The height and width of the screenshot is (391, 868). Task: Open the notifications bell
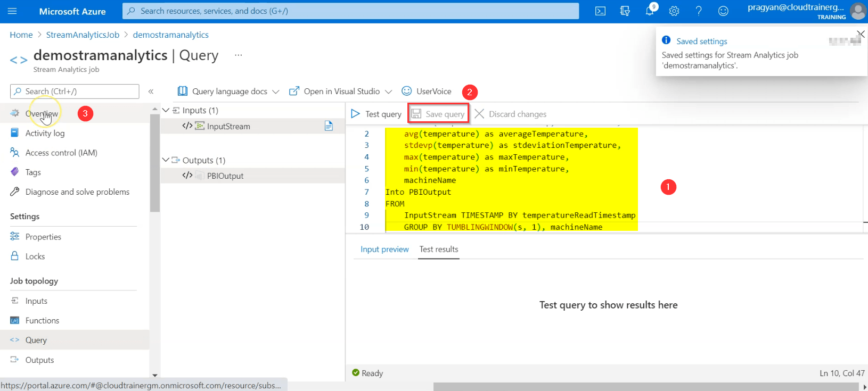pyautogui.click(x=650, y=11)
